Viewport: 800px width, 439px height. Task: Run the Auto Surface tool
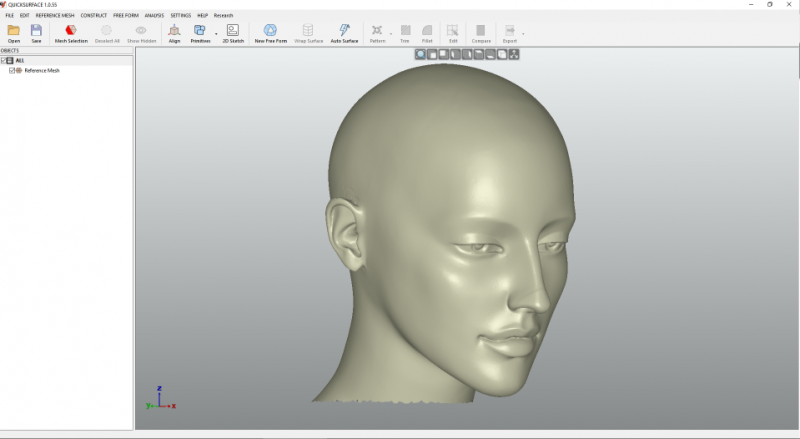344,32
